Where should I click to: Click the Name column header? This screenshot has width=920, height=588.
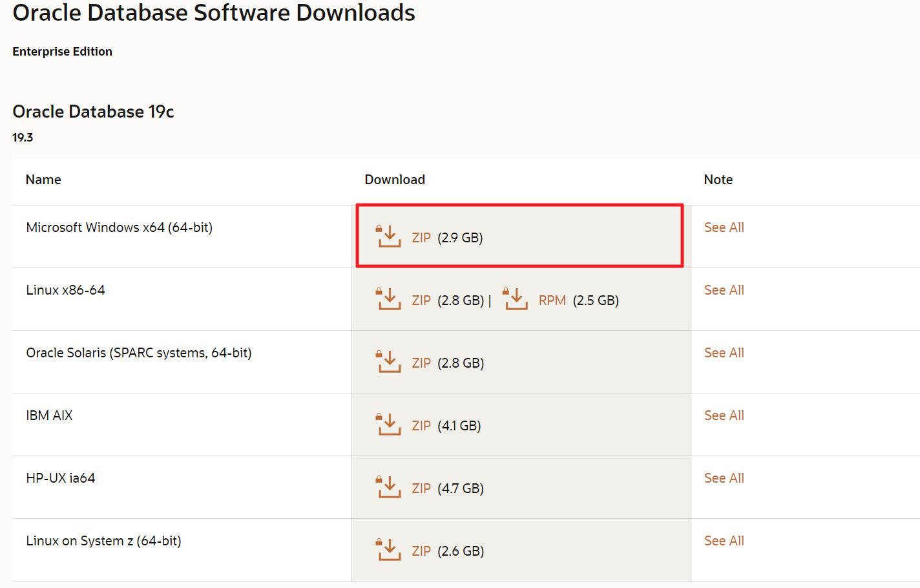click(43, 180)
